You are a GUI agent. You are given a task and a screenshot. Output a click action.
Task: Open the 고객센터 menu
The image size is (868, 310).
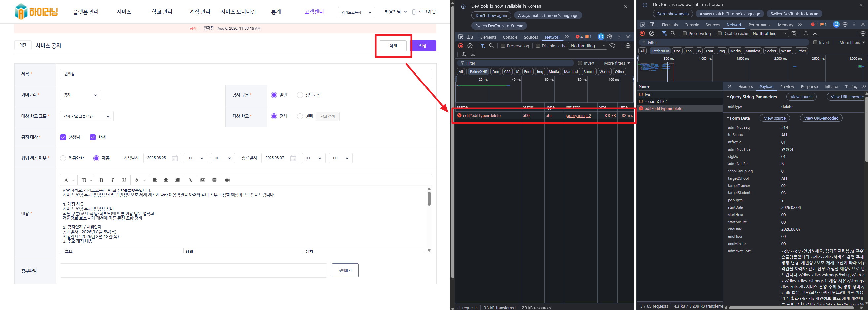pyautogui.click(x=314, y=12)
